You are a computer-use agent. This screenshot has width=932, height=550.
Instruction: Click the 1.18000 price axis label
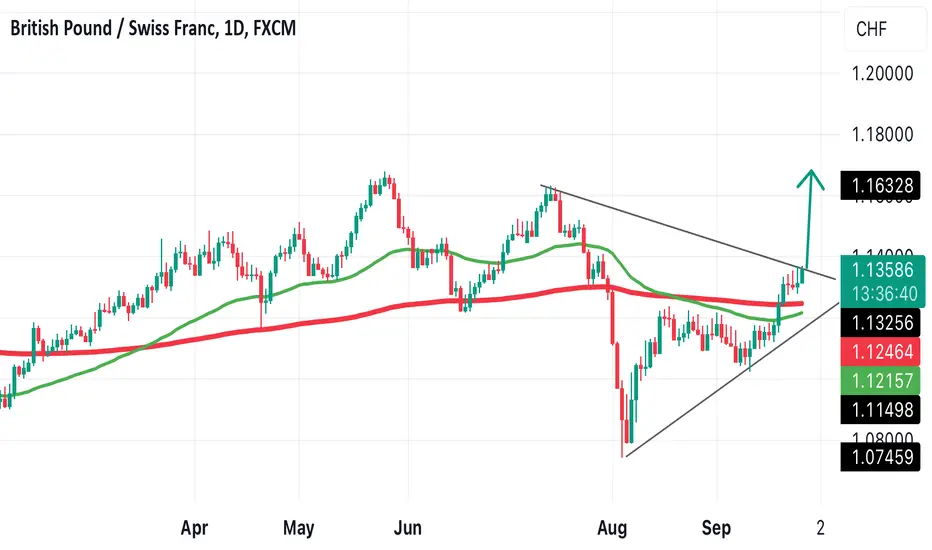[x=882, y=134]
